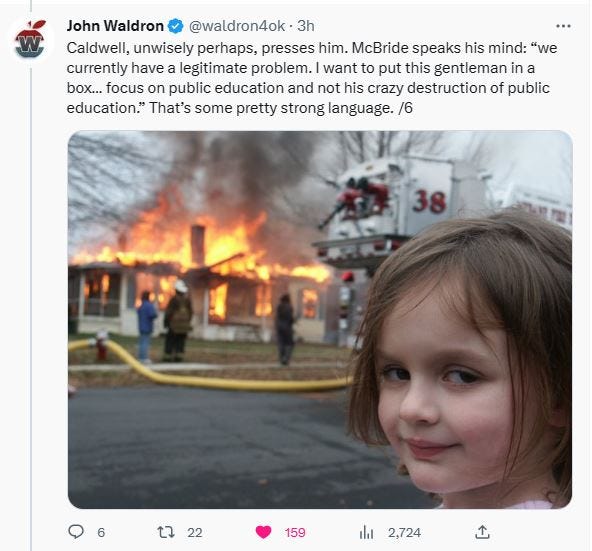
Task: Open view analytics bar chart icon
Action: [x=366, y=532]
